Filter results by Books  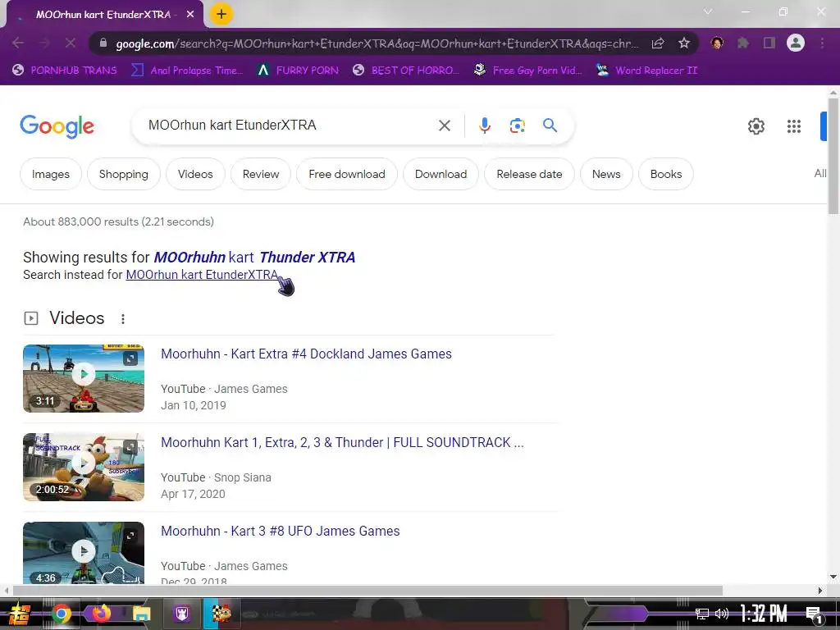click(666, 174)
